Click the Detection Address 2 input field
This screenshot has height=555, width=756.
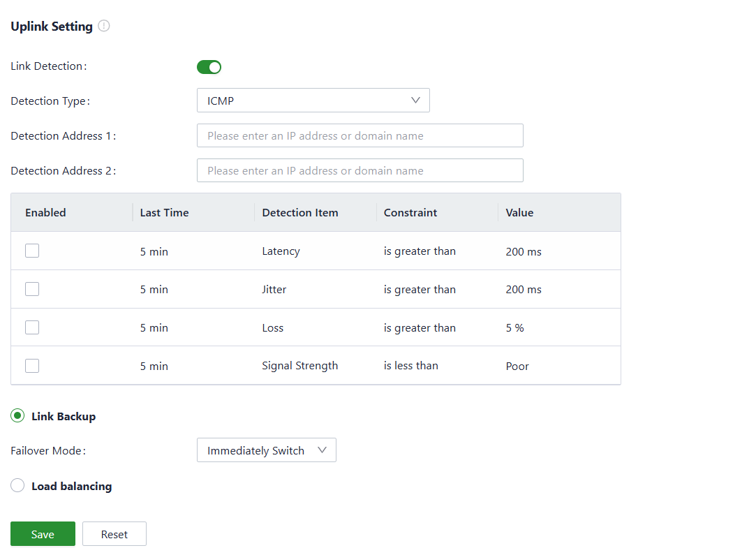360,170
